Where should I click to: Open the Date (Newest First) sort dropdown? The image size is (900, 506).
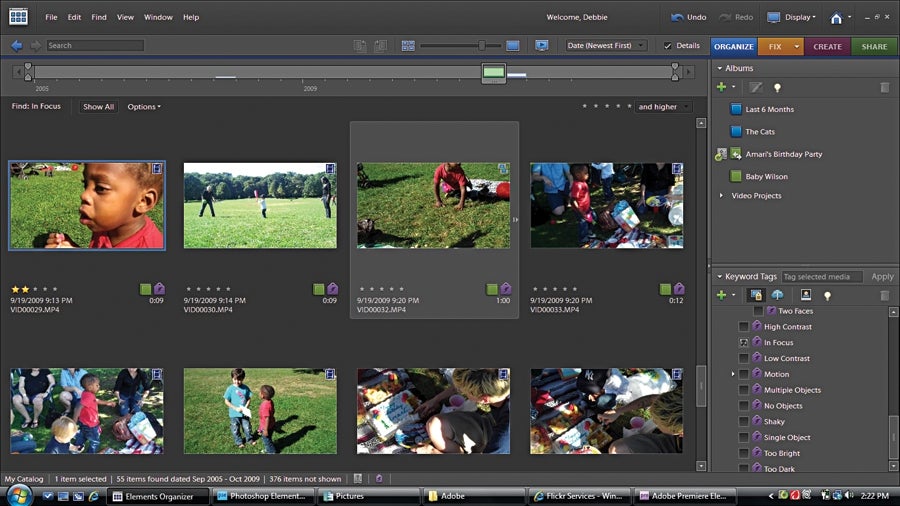coord(606,45)
